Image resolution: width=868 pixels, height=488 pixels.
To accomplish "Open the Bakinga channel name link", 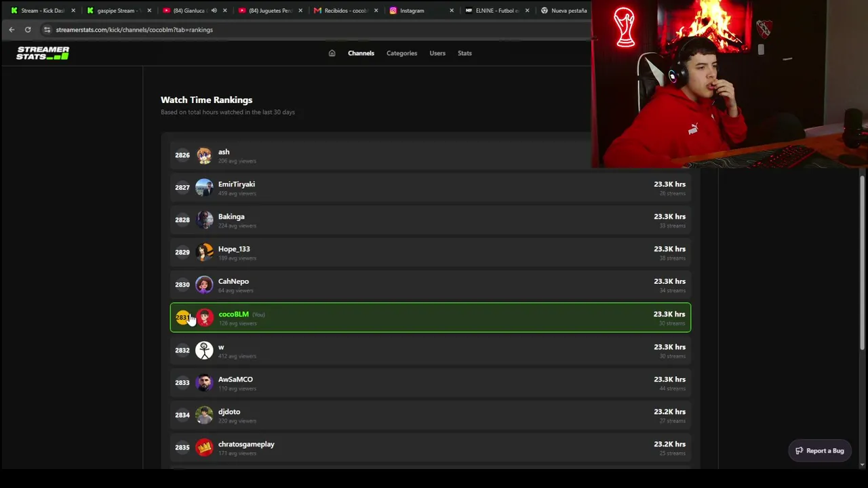I will (x=231, y=217).
